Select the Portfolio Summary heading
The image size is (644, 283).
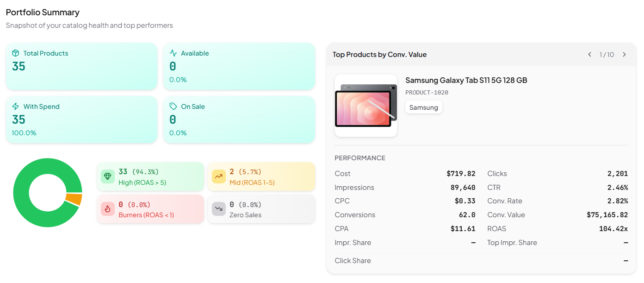click(42, 12)
